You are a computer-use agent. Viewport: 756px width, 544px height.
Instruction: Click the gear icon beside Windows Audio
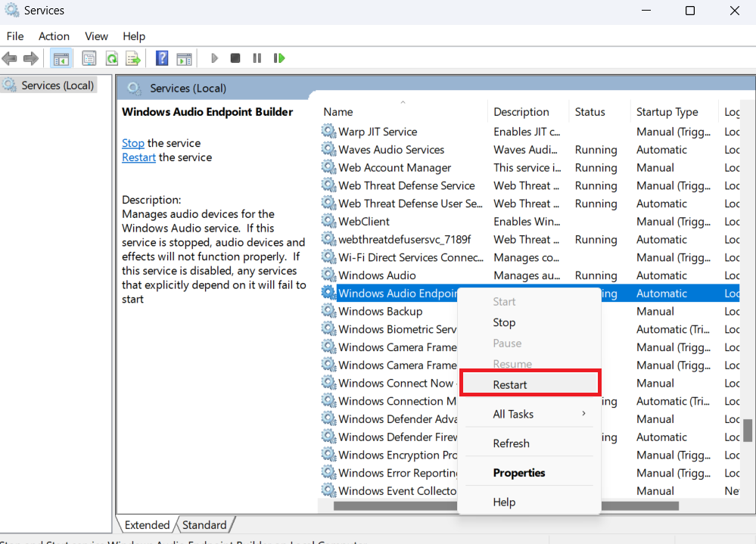[x=328, y=275]
